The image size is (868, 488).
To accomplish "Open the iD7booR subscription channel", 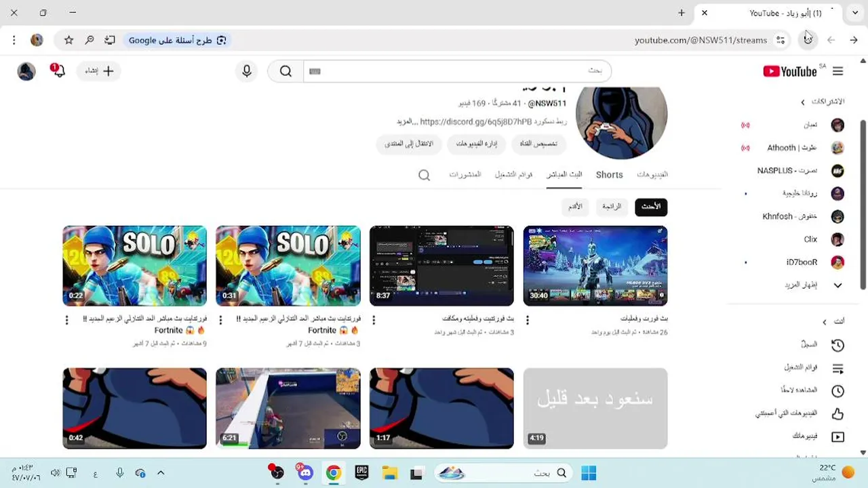I will [x=795, y=262].
